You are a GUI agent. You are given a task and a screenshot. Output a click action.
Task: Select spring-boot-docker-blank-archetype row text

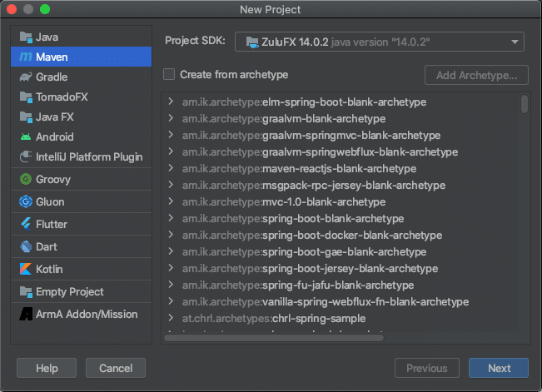click(x=312, y=235)
